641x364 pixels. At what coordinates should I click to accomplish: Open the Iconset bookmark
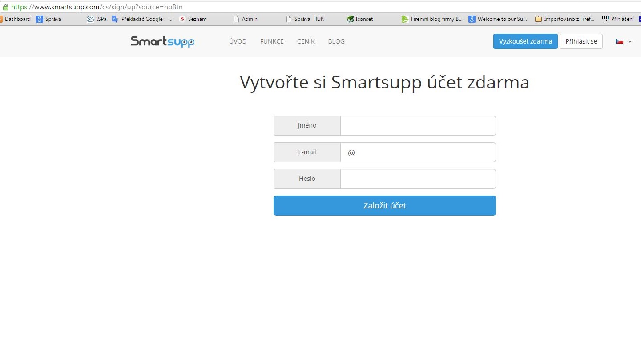(x=360, y=19)
